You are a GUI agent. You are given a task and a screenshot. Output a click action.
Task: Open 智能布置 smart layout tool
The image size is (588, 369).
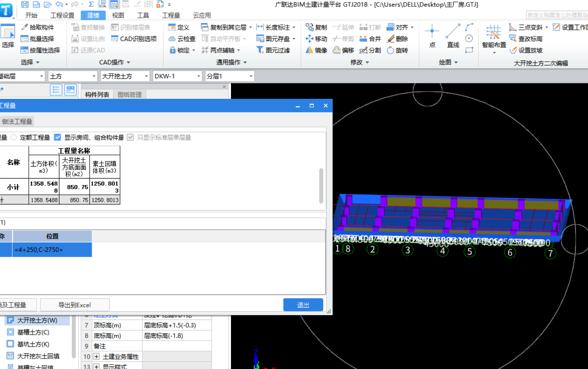[x=494, y=39]
